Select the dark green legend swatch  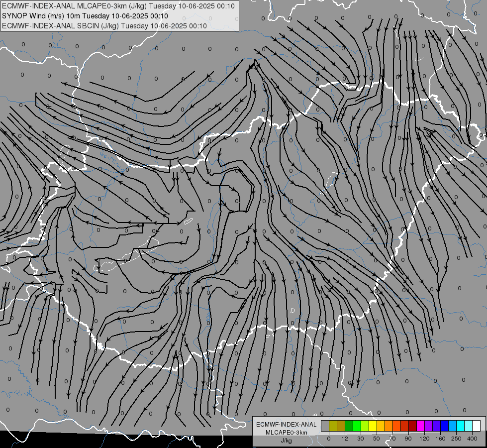point(349,426)
